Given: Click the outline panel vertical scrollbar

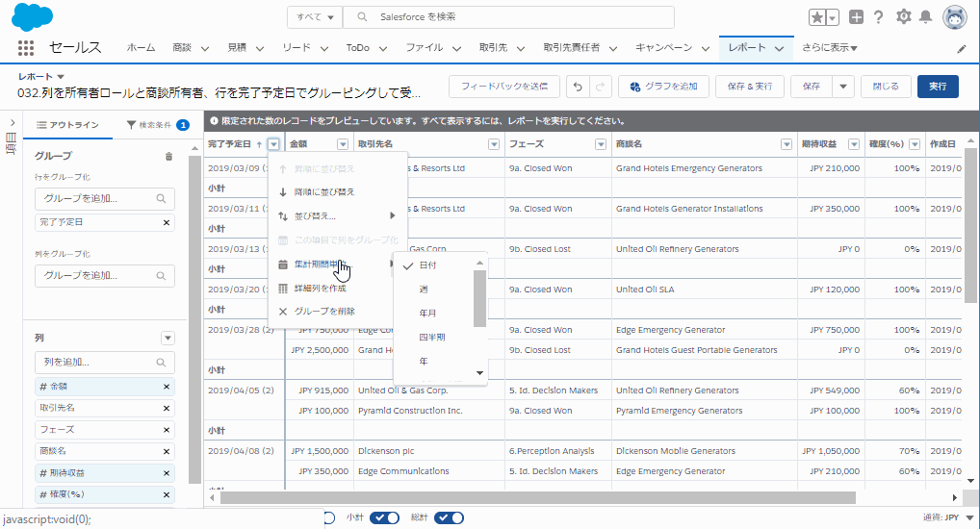Looking at the screenshot, I should (194, 320).
